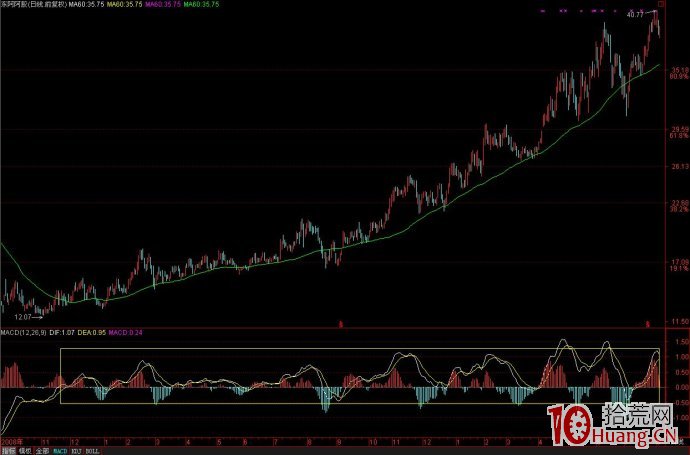Select the BOLL indicator tab
This screenshot has height=455, width=690.
pos(93,450)
